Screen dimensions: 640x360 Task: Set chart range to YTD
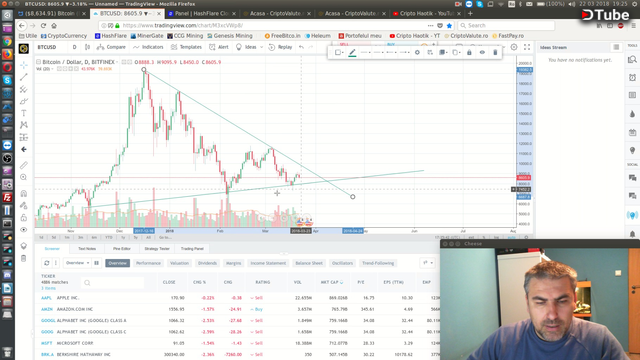109,237
